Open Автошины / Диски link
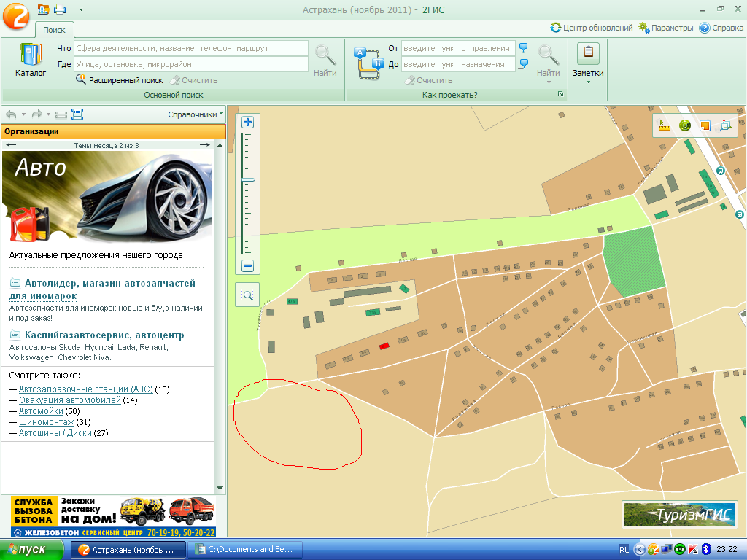The image size is (747, 560). [x=55, y=433]
